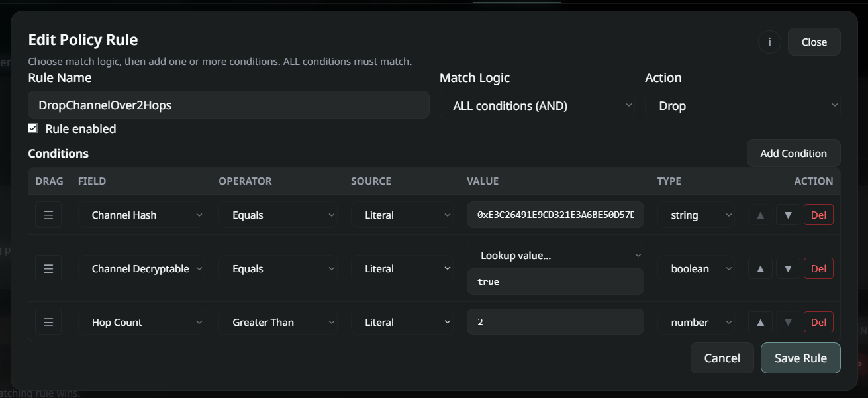This screenshot has height=398, width=868.
Task: Click the Add Condition button
Action: (x=793, y=153)
